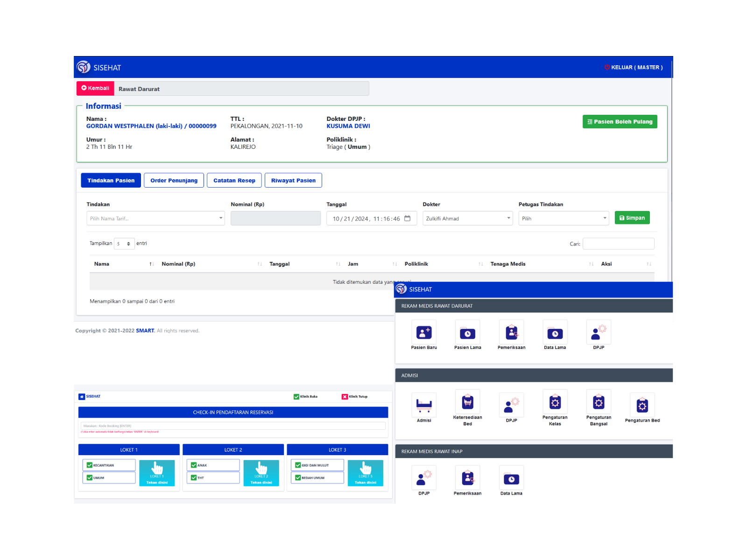Click the Admisi bed icon
Screen dimensions: 747x560
tap(424, 405)
